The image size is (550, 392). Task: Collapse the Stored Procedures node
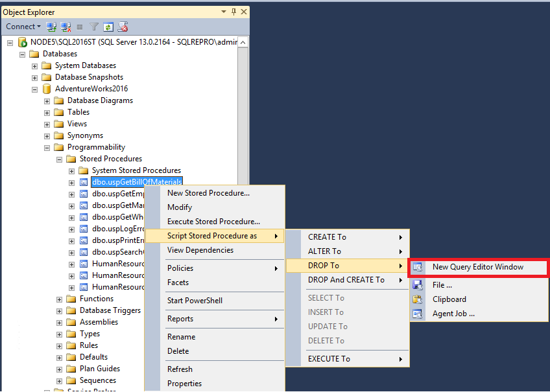[59, 159]
